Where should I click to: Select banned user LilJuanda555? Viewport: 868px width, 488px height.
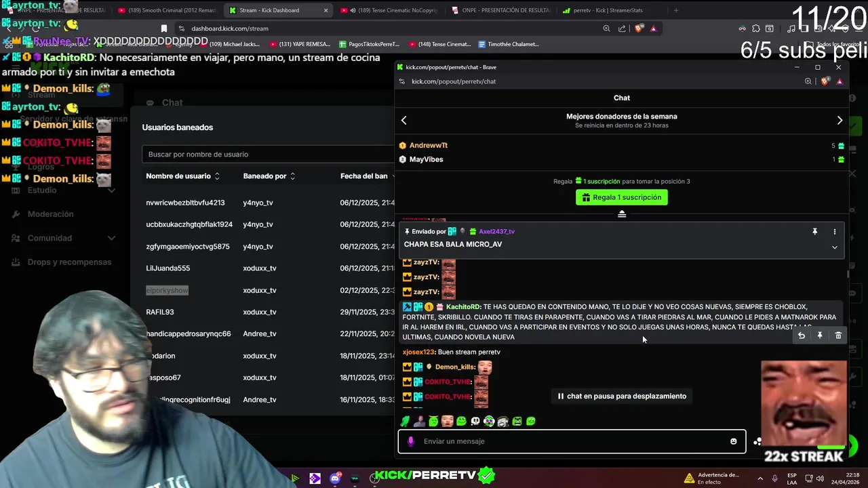point(167,268)
